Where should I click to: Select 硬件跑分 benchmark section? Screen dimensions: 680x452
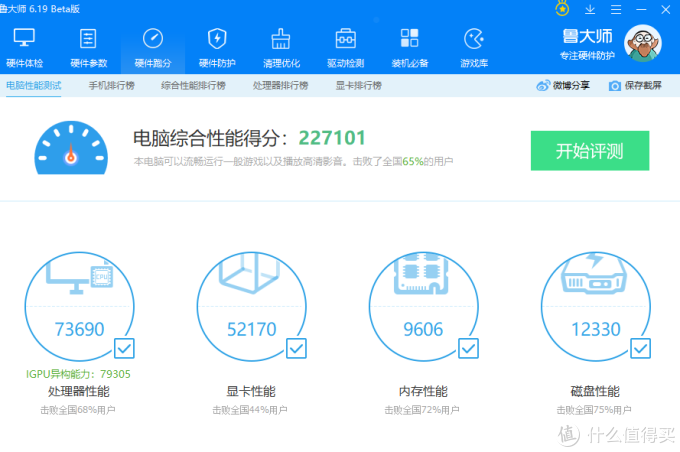click(x=153, y=48)
